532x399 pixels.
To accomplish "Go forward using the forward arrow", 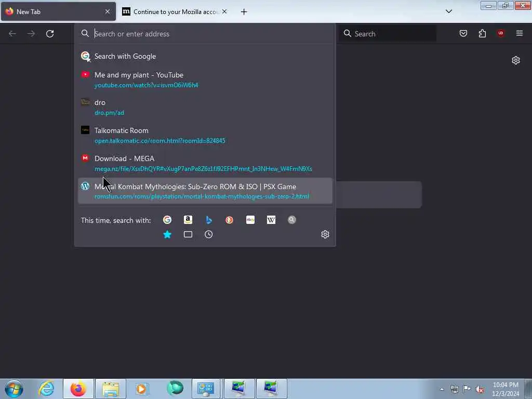I will [x=31, y=34].
